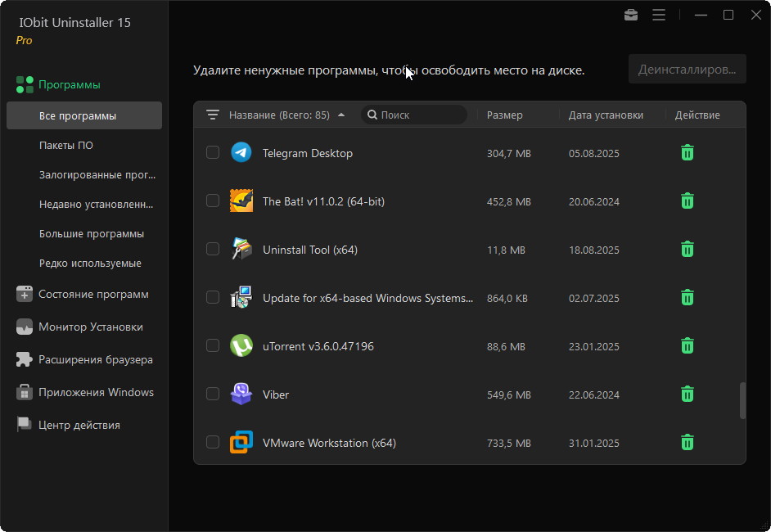This screenshot has height=532, width=771.
Task: Click the uTorrent program icon
Action: [x=241, y=345]
